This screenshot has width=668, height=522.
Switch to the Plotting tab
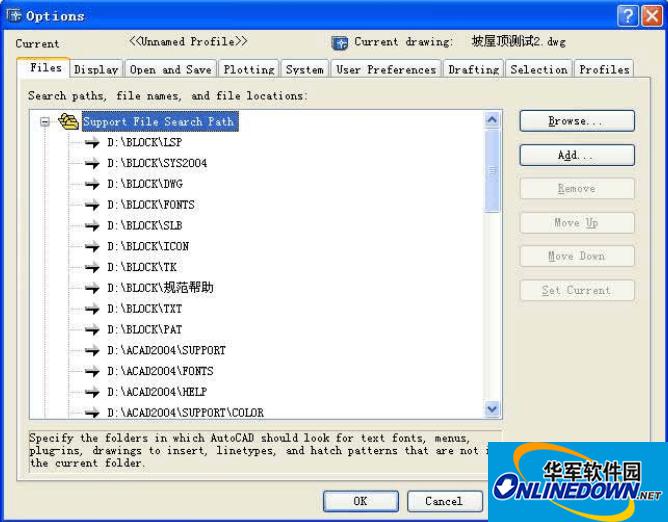pos(249,69)
